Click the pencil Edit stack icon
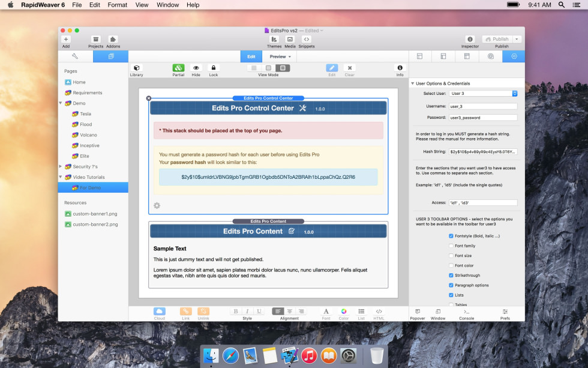This screenshot has width=588, height=368. click(x=332, y=68)
